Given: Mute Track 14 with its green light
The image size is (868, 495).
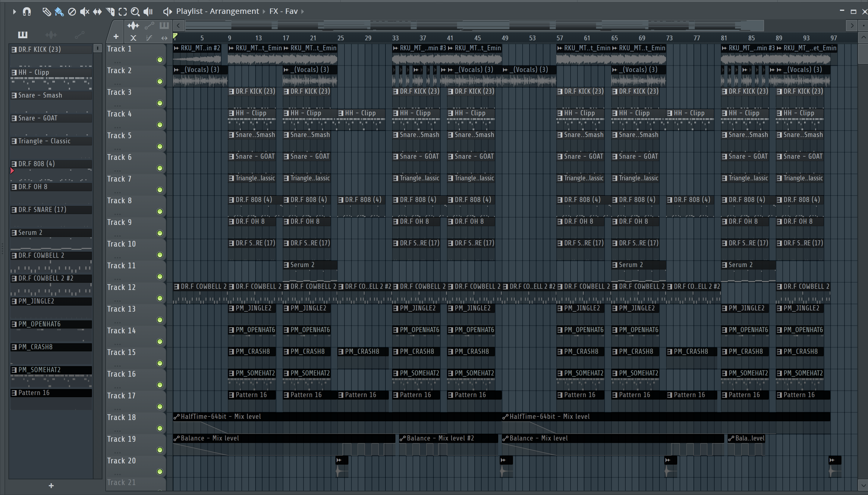Looking at the screenshot, I should tap(160, 342).
